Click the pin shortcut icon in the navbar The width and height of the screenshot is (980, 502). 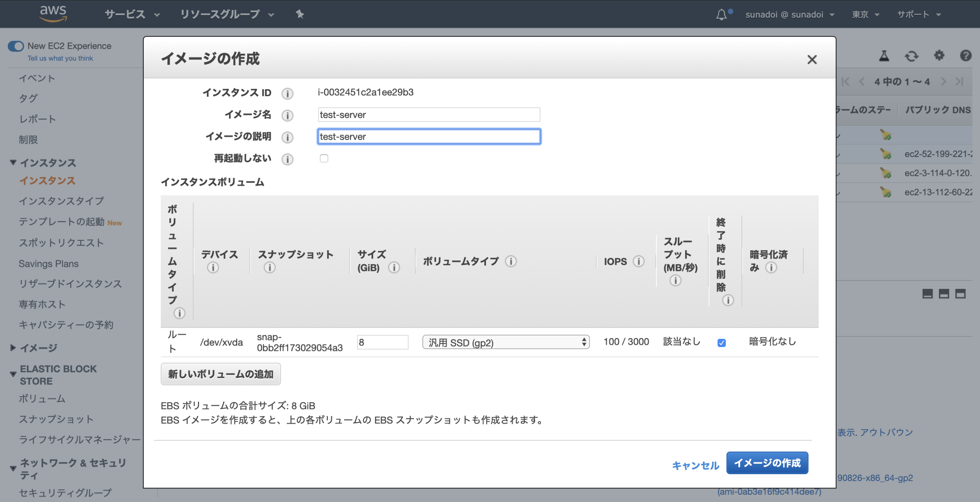pos(300,14)
